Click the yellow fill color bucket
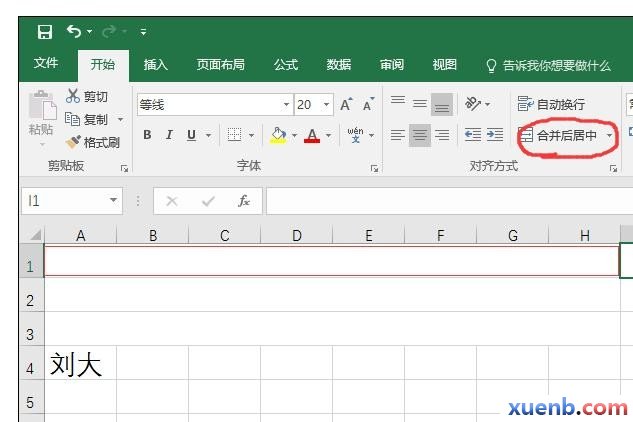 (x=278, y=135)
